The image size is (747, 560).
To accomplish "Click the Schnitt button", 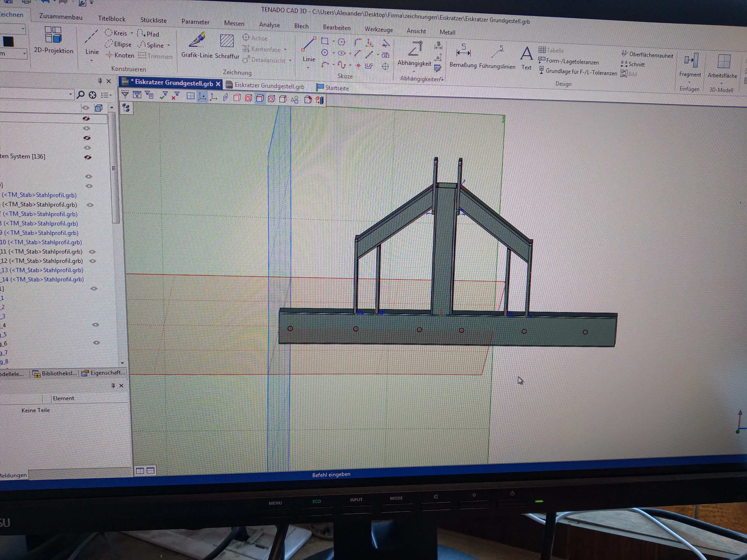I will point(633,64).
